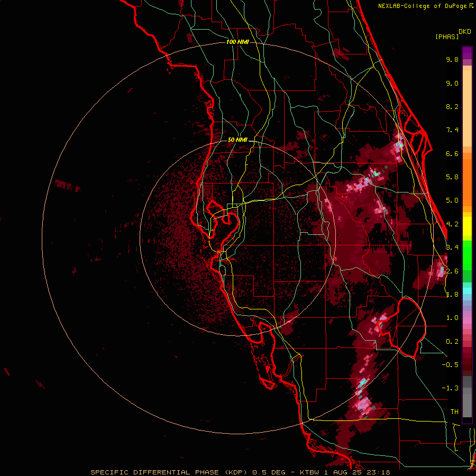476x476 pixels.
Task: Click the -0.5 value on the color scale
Action: [x=450, y=365]
